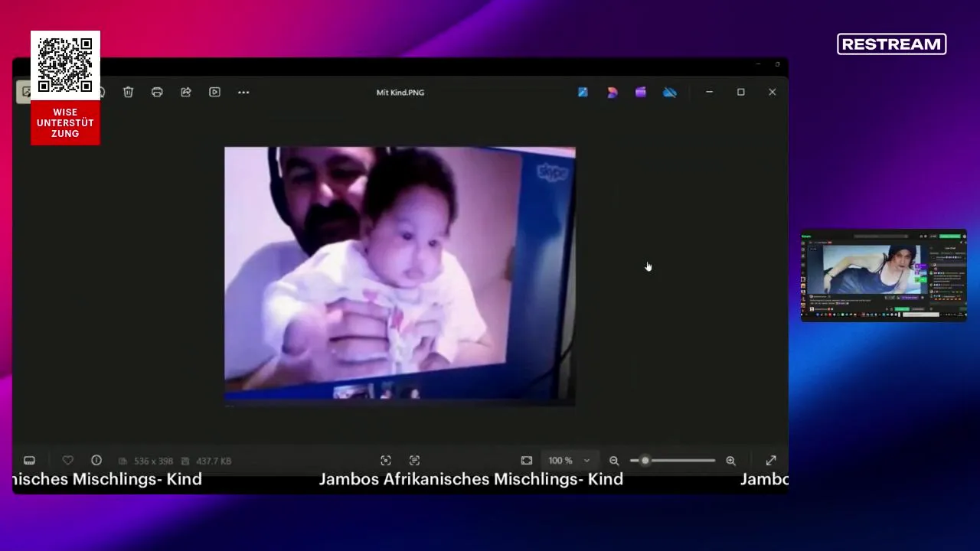980x551 pixels.
Task: Enter full screen with the diagonal arrows
Action: tap(771, 461)
